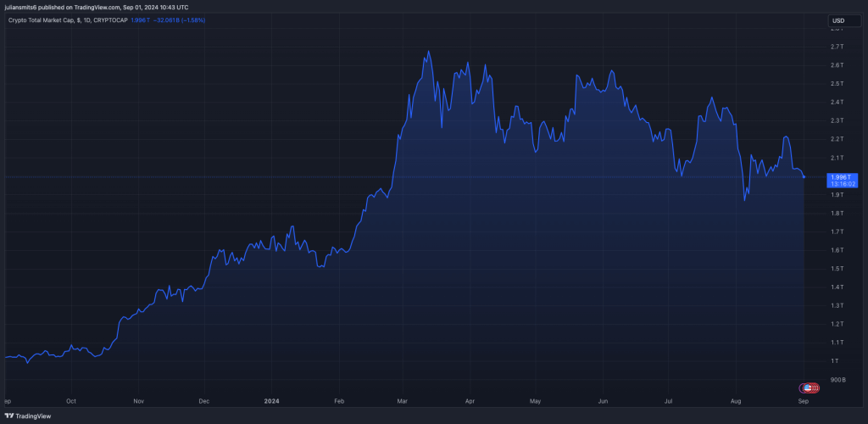Viewport: 868px width, 424px height.
Task: Click the Dec label on time axis
Action: point(204,399)
